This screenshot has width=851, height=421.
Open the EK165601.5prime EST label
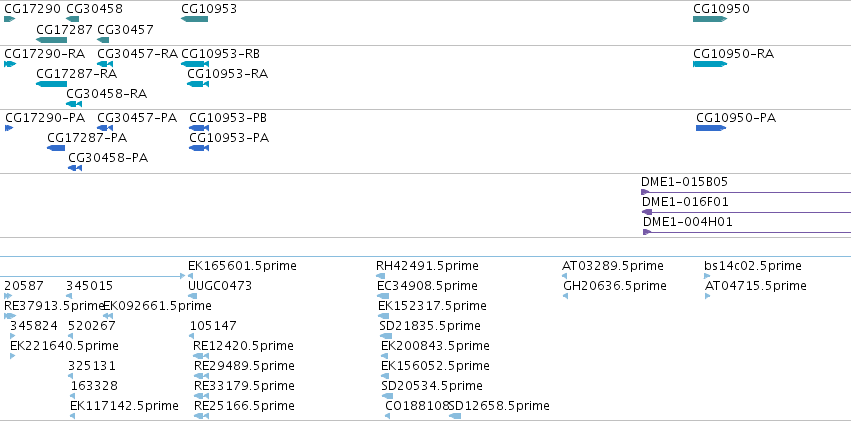click(242, 266)
